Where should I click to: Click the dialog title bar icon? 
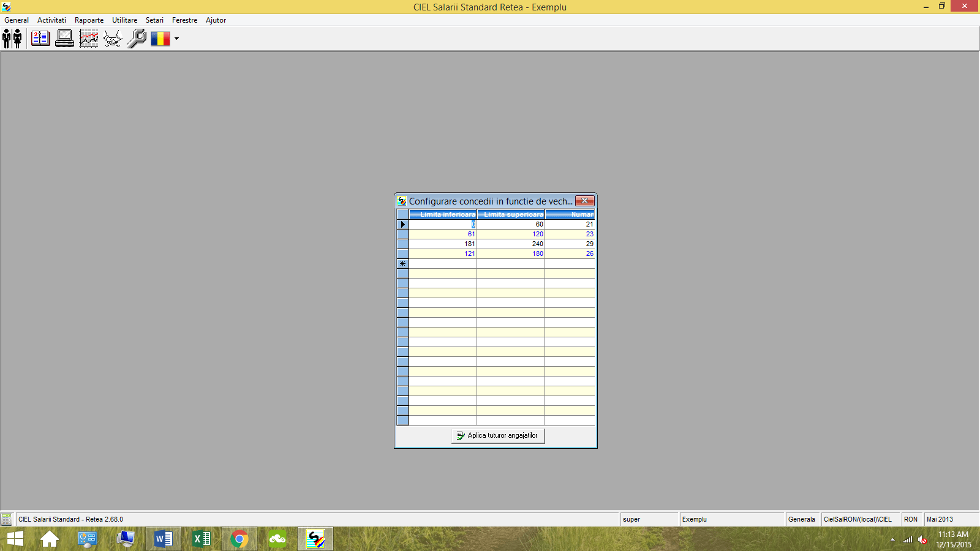pyautogui.click(x=402, y=201)
